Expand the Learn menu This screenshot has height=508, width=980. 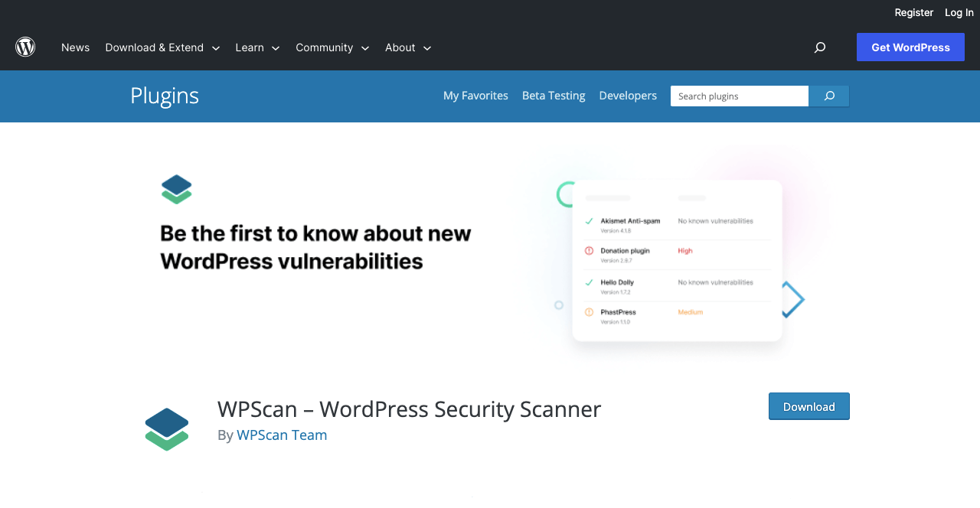point(257,47)
